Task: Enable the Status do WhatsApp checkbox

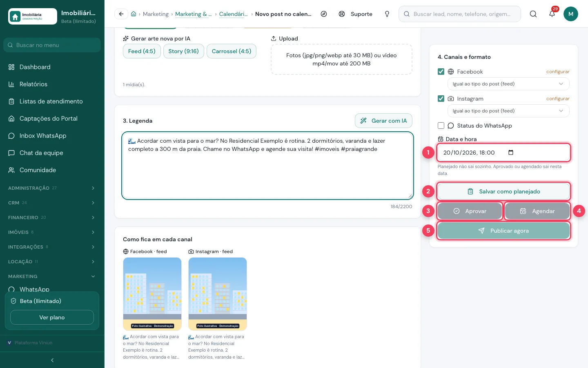Action: (441, 126)
